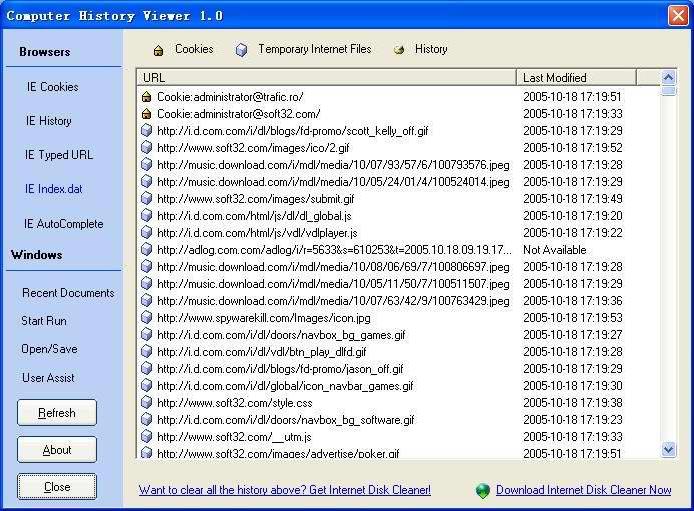Image resolution: width=694 pixels, height=511 pixels.
Task: Select the Cookie:administrator@trafic.ro/ row text
Action: pos(230,97)
